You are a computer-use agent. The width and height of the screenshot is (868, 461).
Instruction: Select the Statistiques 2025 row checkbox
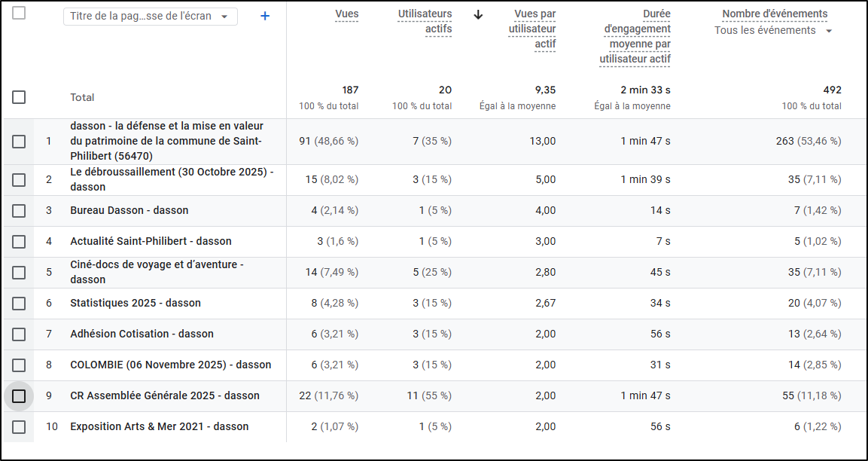click(19, 304)
